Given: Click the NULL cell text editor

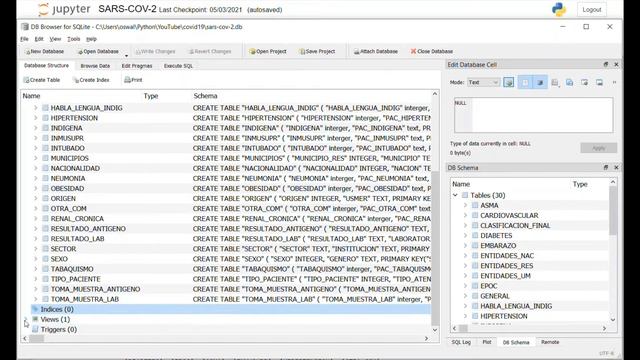Looking at the screenshot, I should click(x=533, y=115).
